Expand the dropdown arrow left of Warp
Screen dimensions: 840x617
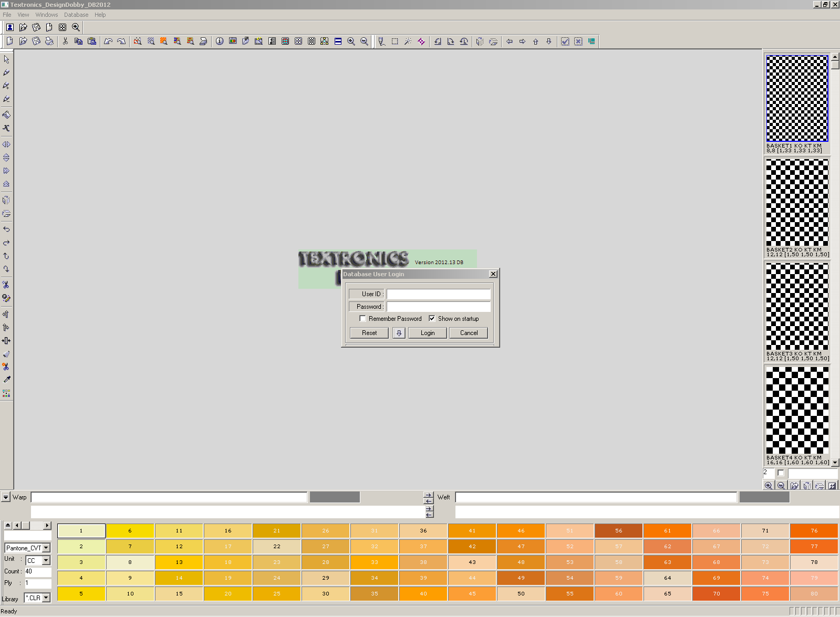(x=5, y=497)
